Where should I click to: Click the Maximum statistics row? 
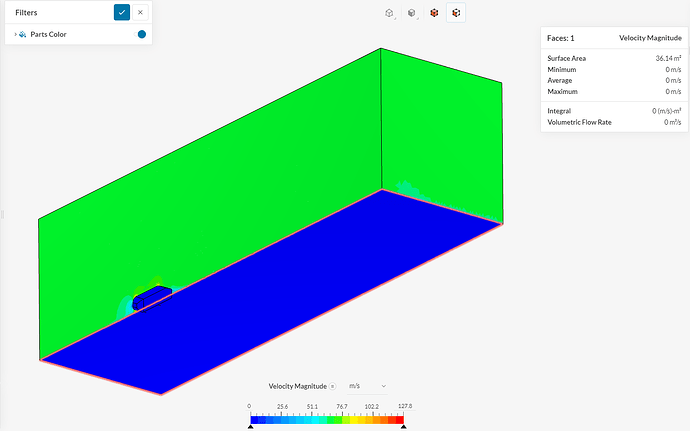(614, 92)
